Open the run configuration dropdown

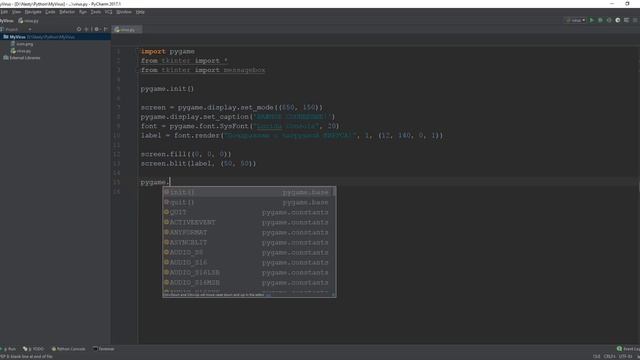[x=576, y=20]
